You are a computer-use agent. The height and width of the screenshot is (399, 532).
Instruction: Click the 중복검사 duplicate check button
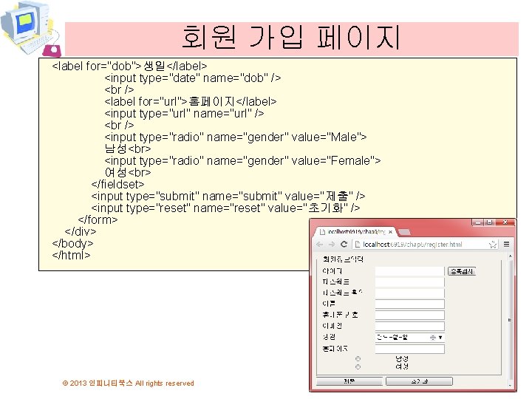click(x=461, y=271)
